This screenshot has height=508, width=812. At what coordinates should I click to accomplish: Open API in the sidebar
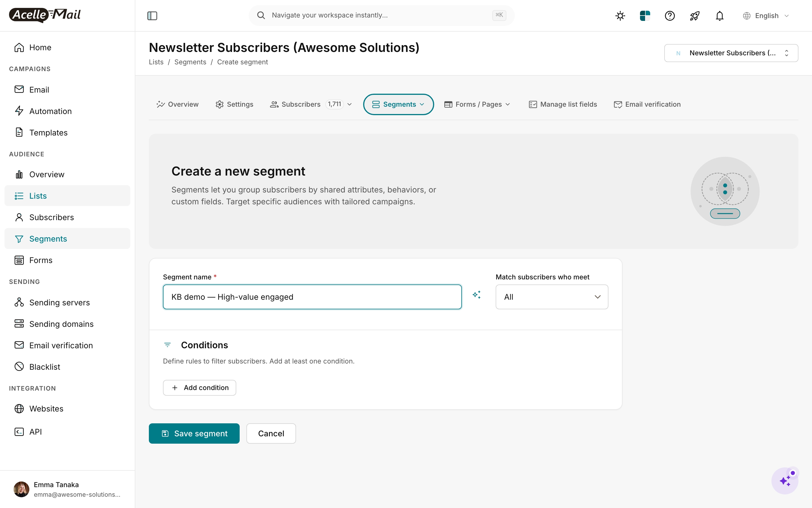coord(67,432)
